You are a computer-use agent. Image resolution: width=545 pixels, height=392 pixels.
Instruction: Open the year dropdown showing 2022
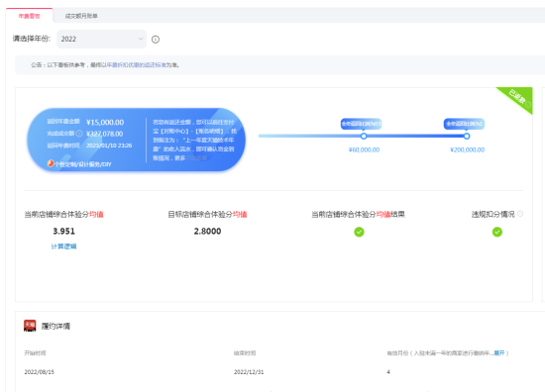click(x=101, y=40)
